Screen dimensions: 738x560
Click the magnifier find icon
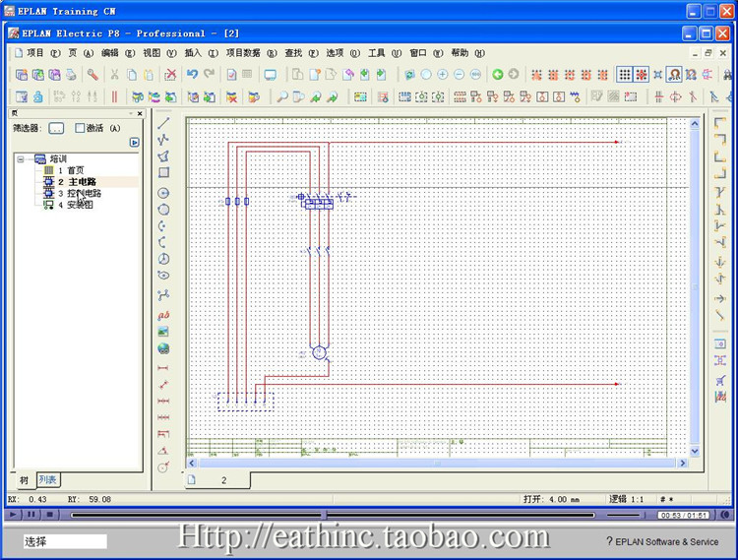point(282,96)
